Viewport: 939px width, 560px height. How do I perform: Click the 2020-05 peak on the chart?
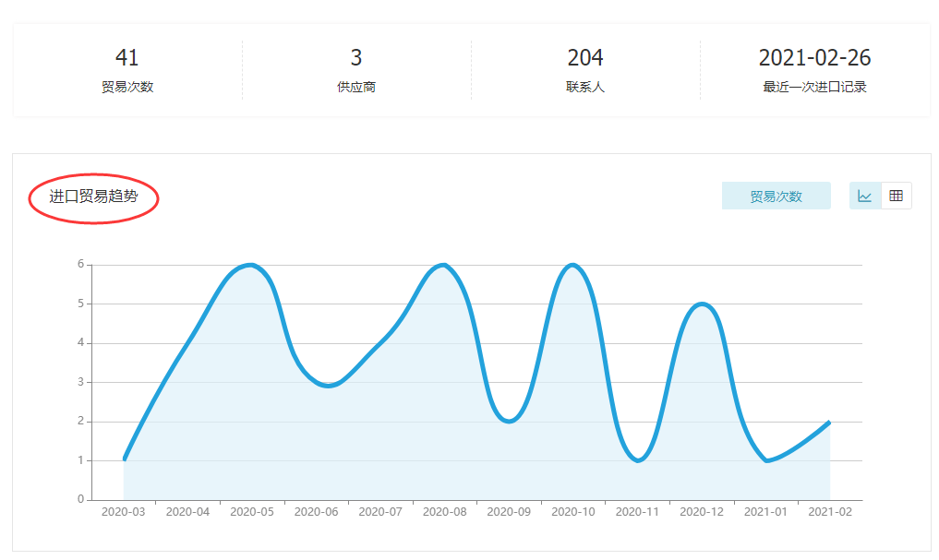(247, 265)
